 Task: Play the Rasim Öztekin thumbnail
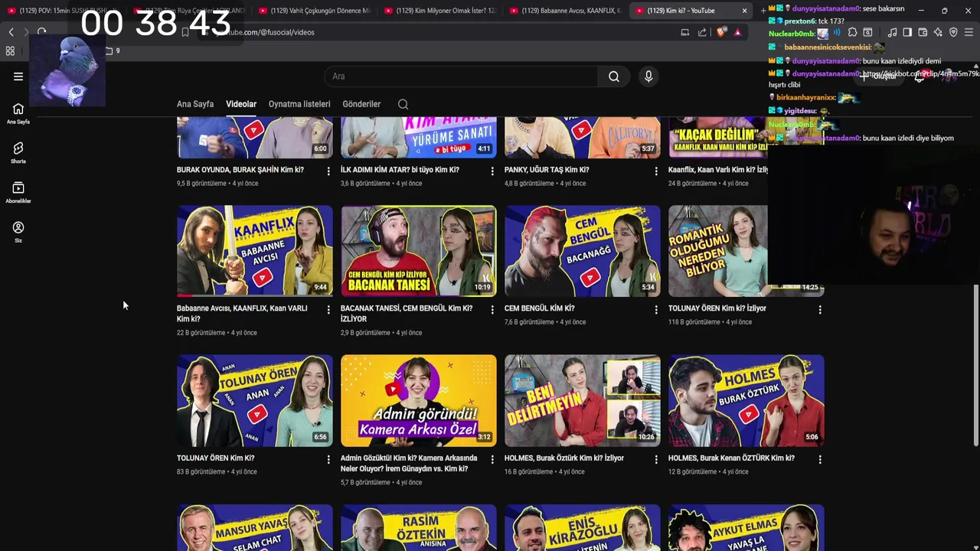419,528
